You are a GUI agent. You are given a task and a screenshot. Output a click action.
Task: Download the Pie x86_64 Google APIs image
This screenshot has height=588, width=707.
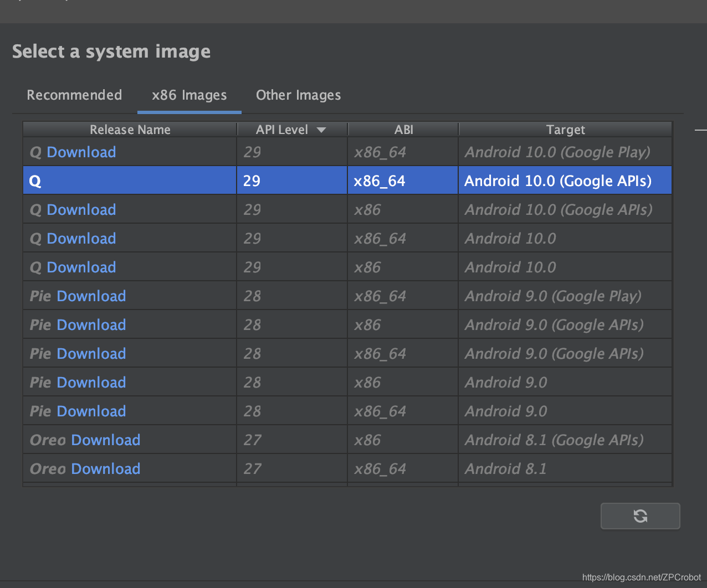coord(91,353)
